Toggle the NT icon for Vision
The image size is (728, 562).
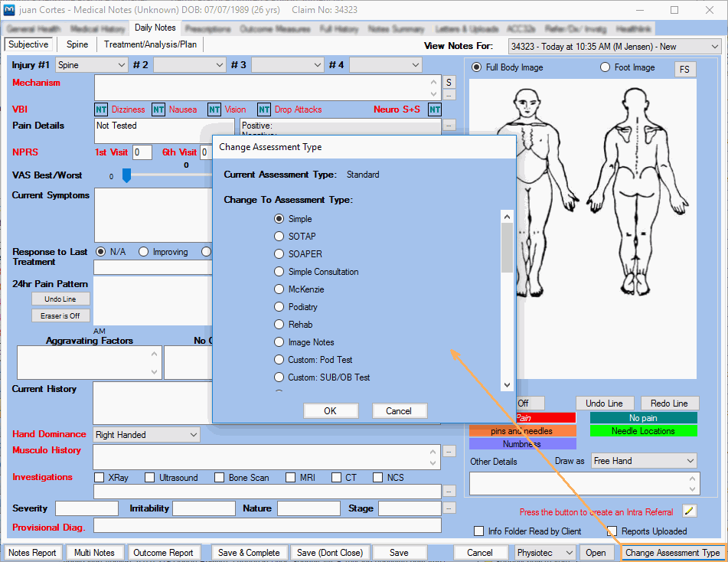coord(214,109)
